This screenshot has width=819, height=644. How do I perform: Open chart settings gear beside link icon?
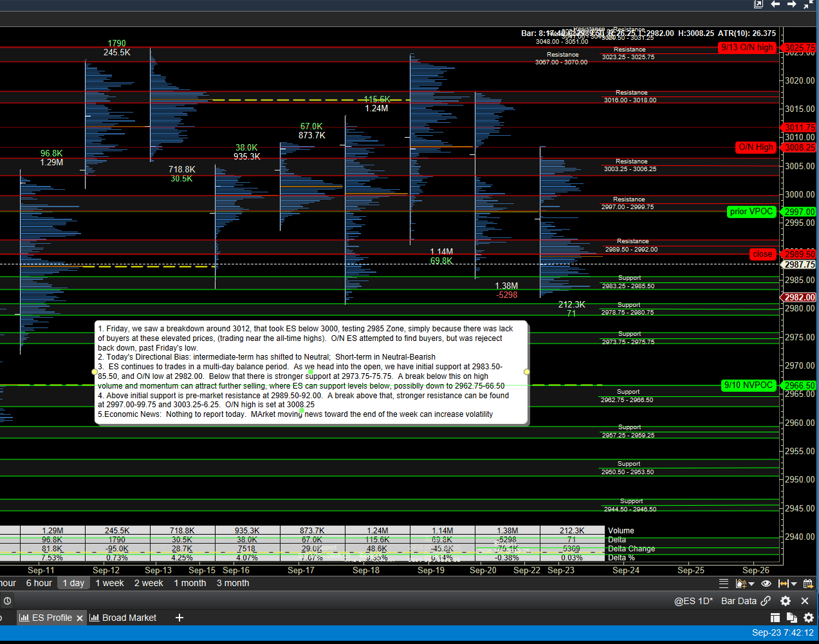point(786,601)
